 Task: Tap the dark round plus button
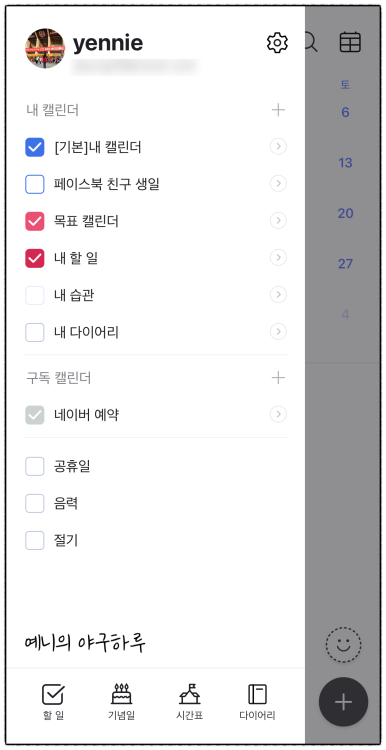[x=343, y=702]
